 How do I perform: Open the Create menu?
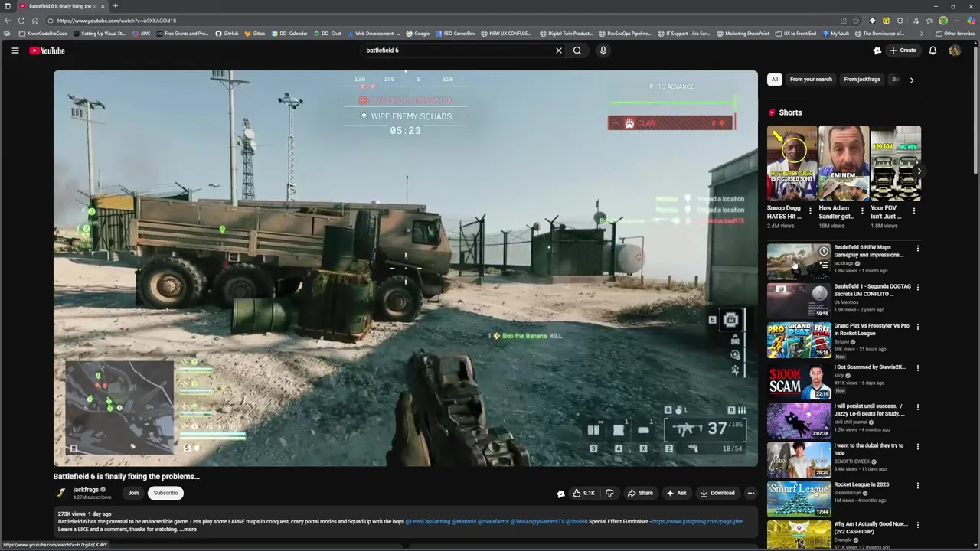click(903, 51)
